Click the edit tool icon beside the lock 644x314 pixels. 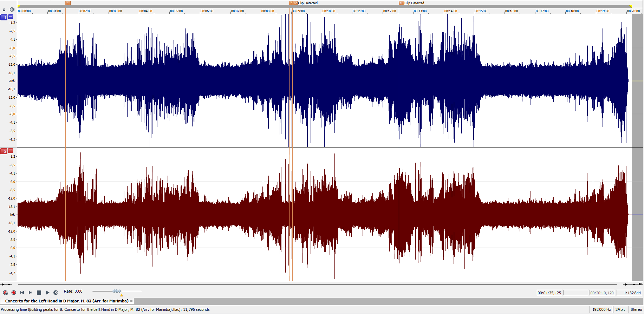(x=12, y=10)
